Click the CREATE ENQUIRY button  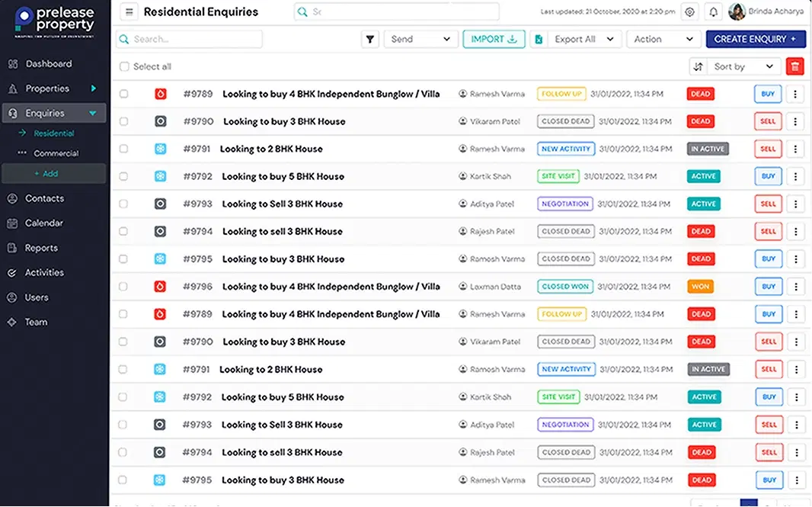tap(755, 40)
